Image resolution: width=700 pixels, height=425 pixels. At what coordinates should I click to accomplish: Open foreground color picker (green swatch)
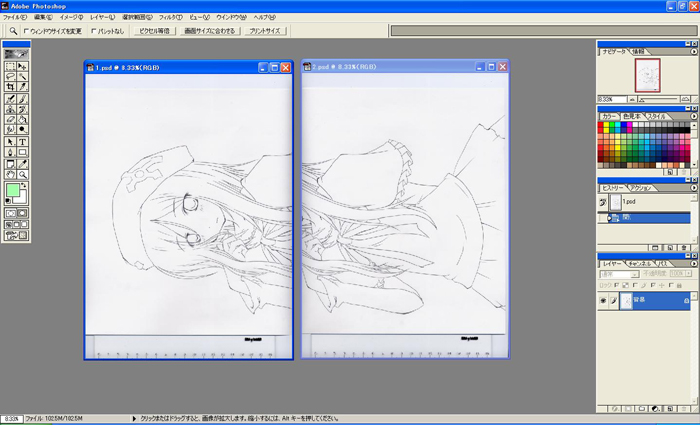point(12,190)
